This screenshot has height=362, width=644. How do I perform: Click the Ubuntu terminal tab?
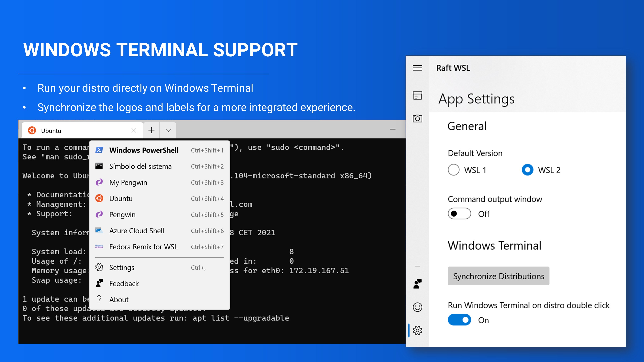point(75,131)
